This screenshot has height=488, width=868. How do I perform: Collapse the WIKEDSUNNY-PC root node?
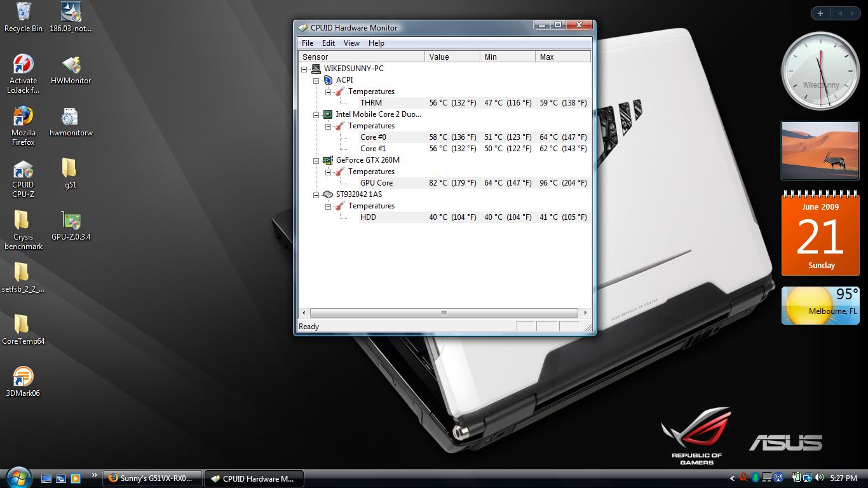click(304, 69)
